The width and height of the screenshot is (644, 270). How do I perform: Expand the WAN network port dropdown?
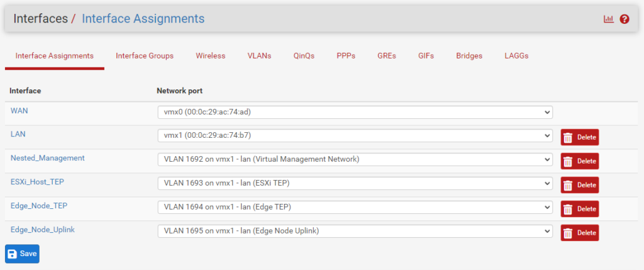click(355, 112)
